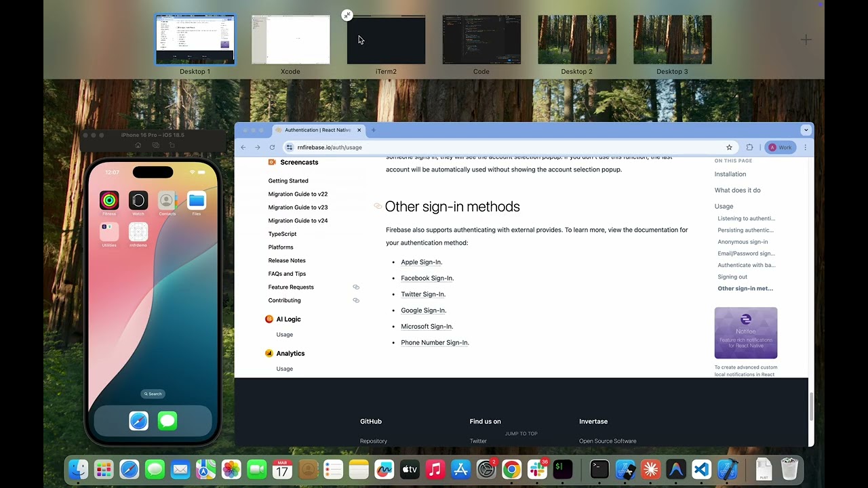Open Google Chrome from the Dock

[x=511, y=469]
